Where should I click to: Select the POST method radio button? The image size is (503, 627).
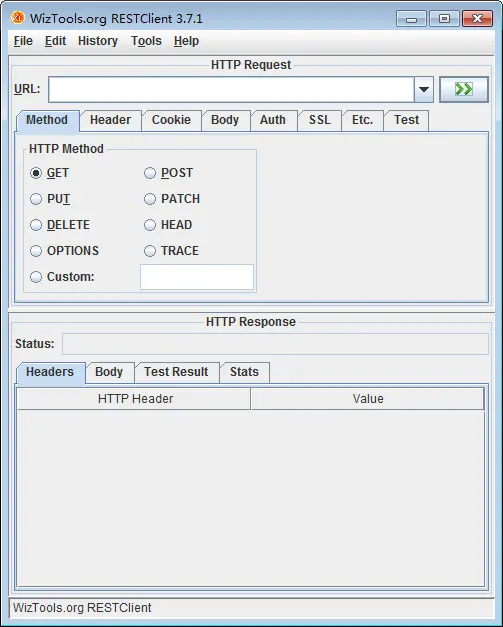click(150, 173)
